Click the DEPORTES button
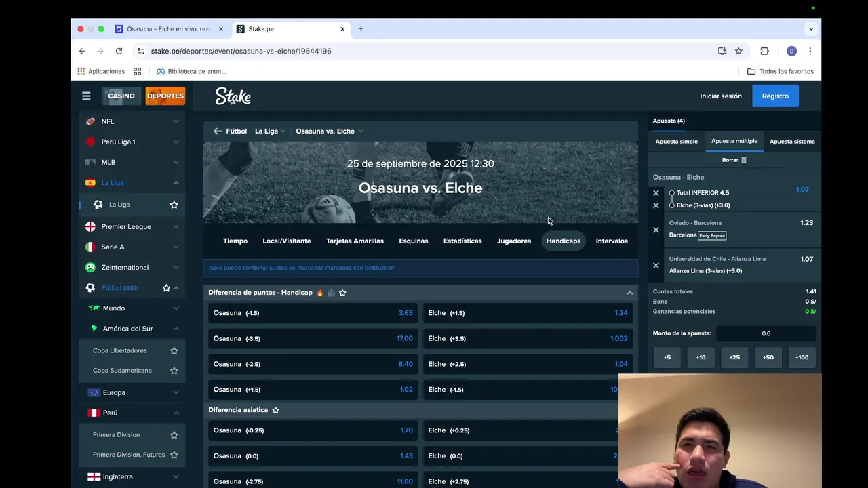 [x=165, y=96]
